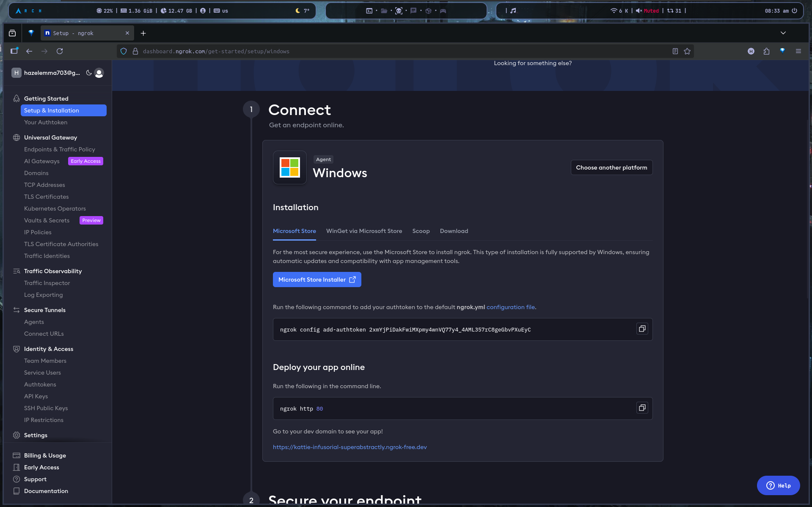
Task: Open the Firefox hamburger menu
Action: [x=798, y=51]
